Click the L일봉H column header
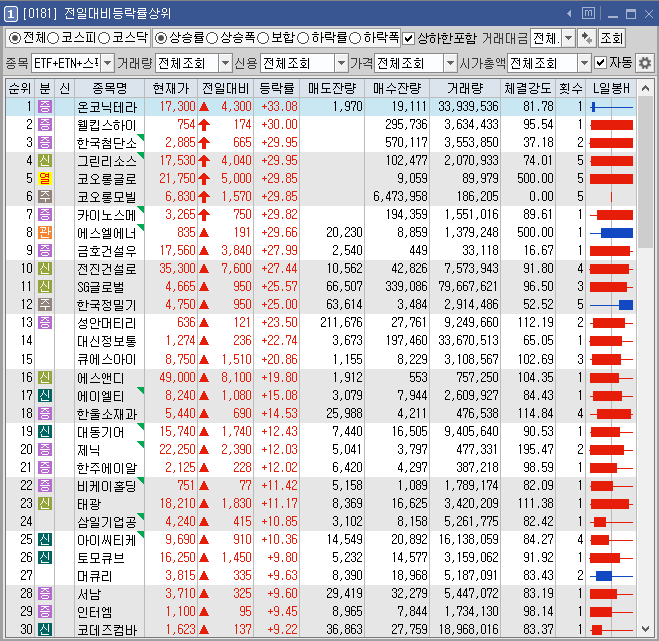Image resolution: width=659 pixels, height=641 pixels. (x=612, y=88)
